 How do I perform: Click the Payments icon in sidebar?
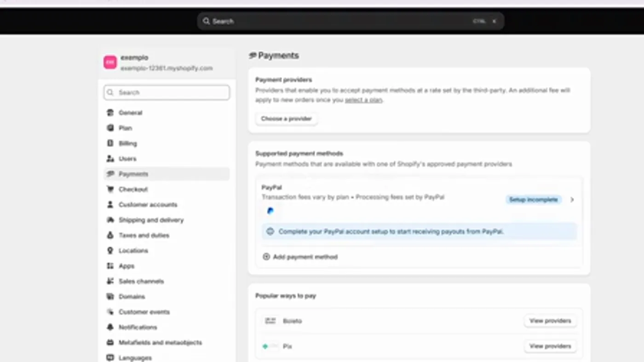110,174
